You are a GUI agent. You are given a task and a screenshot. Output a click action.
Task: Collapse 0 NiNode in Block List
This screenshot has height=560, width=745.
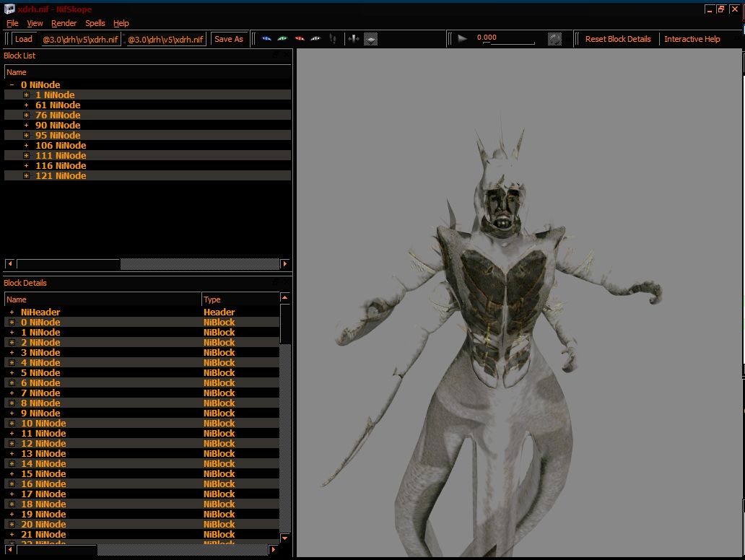12,84
